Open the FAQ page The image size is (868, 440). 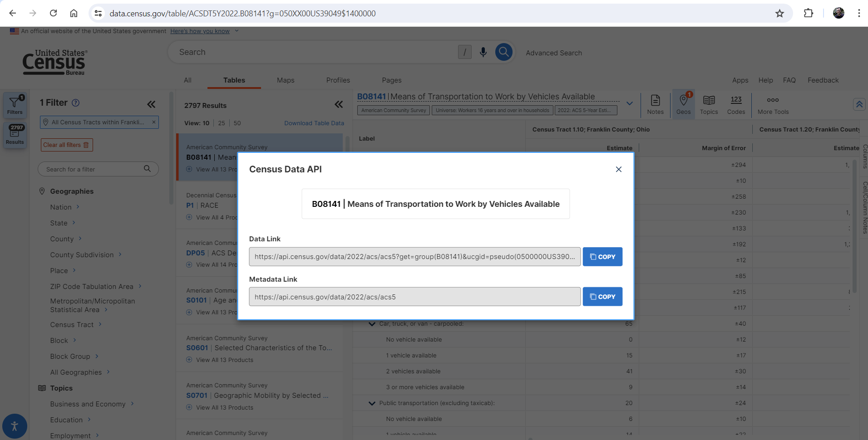coord(789,80)
